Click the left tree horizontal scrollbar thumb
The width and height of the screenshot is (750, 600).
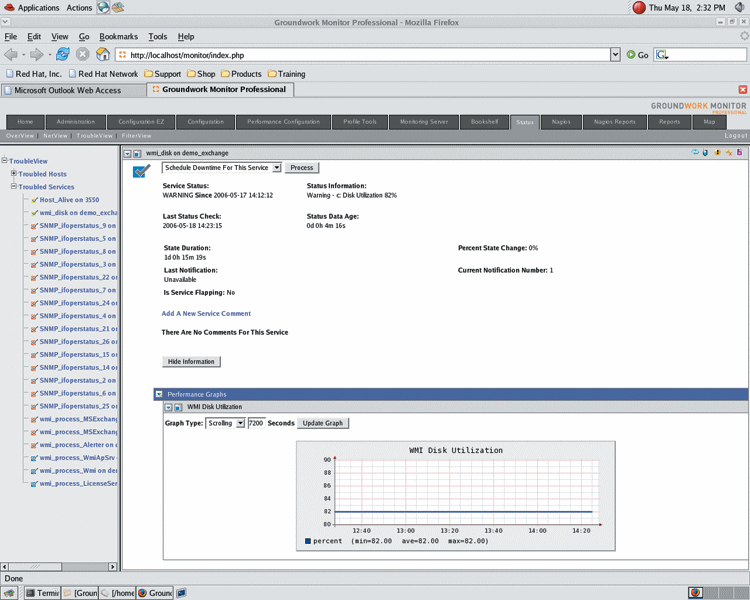pos(35,567)
